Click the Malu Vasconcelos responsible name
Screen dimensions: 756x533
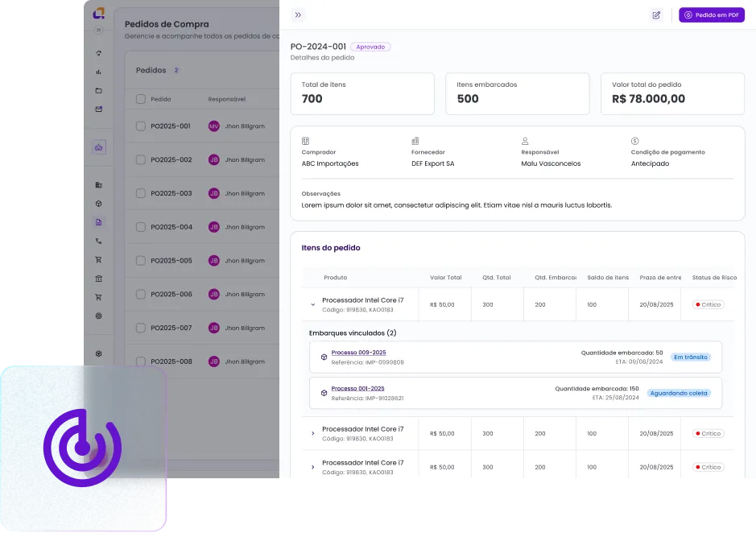(551, 163)
